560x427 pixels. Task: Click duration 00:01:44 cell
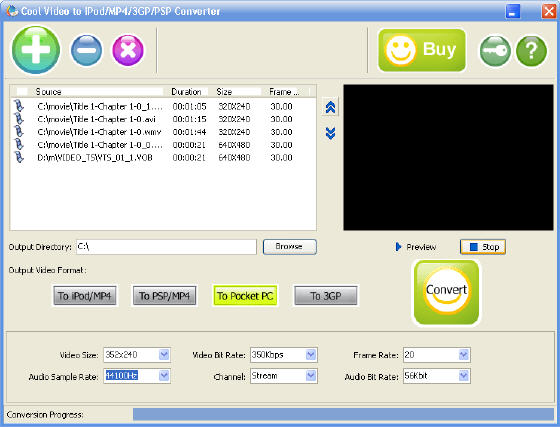(189, 132)
